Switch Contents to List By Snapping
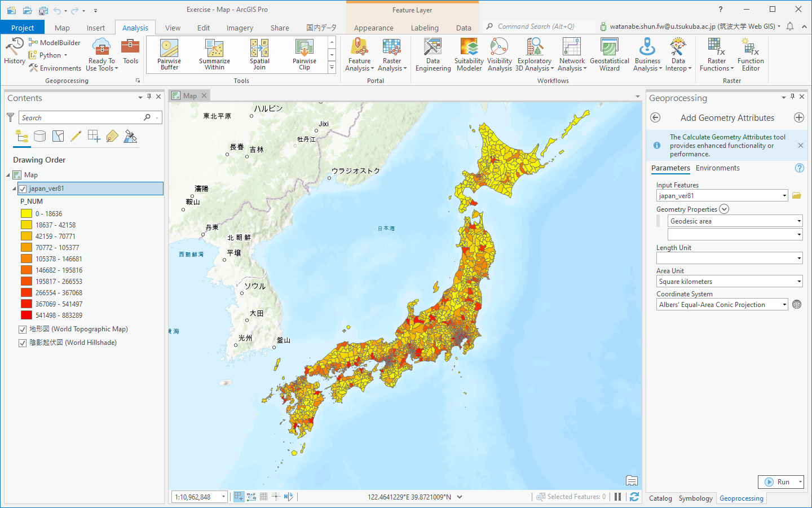 94,136
